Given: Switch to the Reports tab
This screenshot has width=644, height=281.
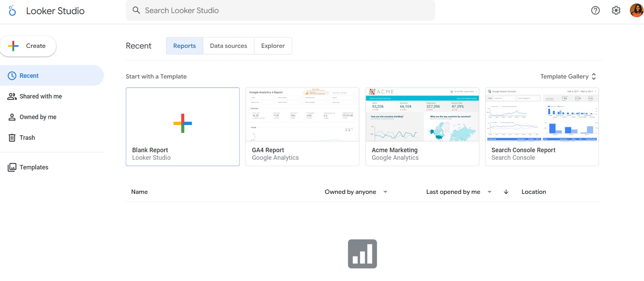Looking at the screenshot, I should 185,46.
